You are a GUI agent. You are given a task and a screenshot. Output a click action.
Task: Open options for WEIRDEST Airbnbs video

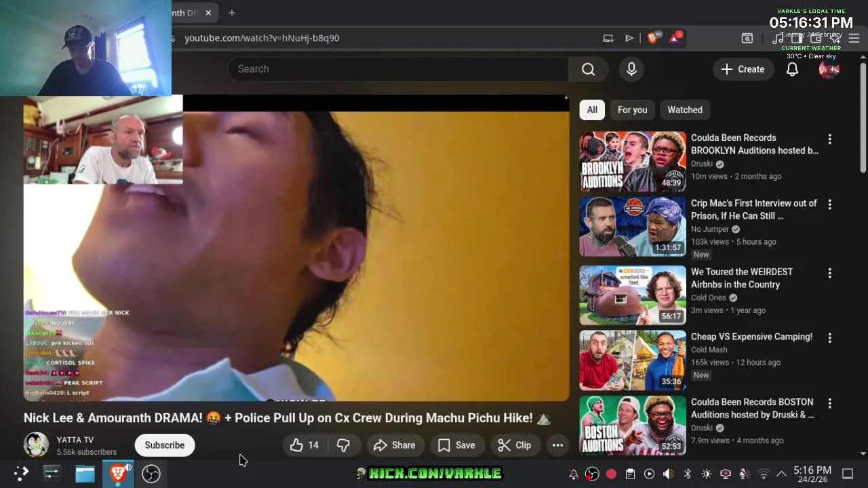pyautogui.click(x=829, y=273)
